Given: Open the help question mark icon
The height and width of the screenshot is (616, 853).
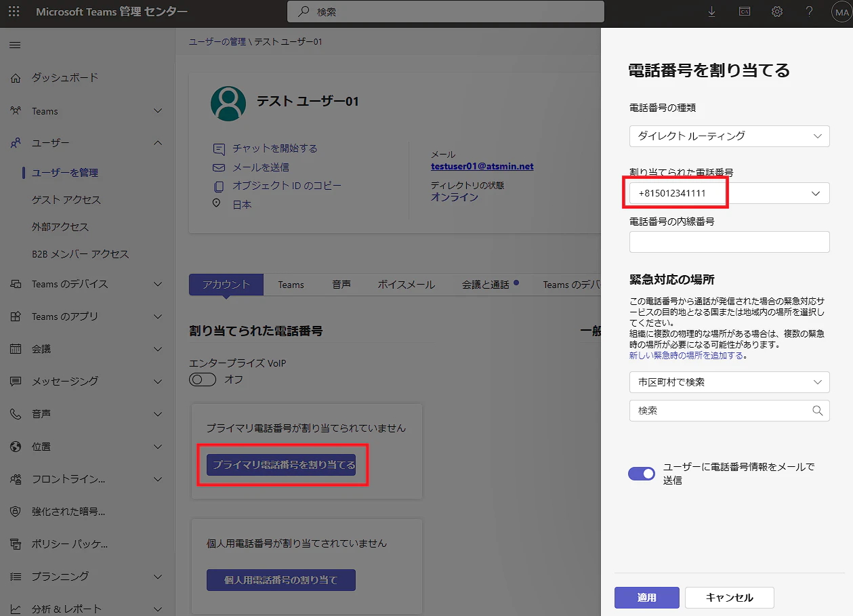Looking at the screenshot, I should pyautogui.click(x=809, y=12).
